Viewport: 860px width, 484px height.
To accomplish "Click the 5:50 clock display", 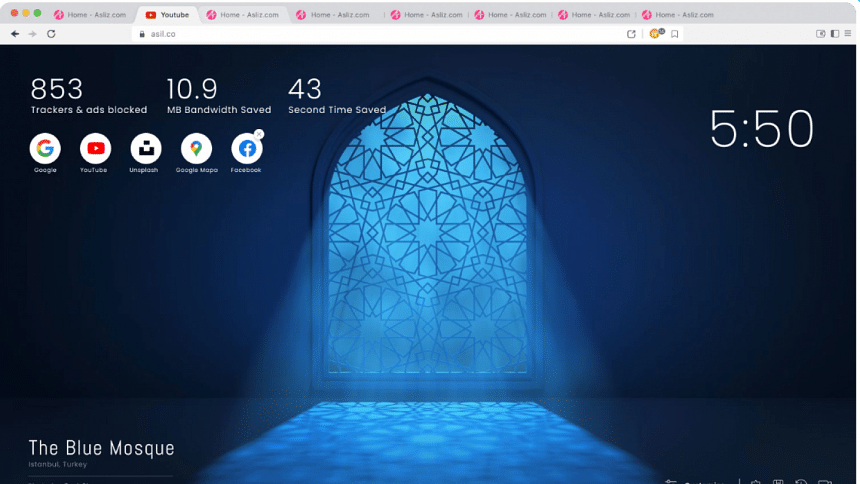I will click(761, 129).
